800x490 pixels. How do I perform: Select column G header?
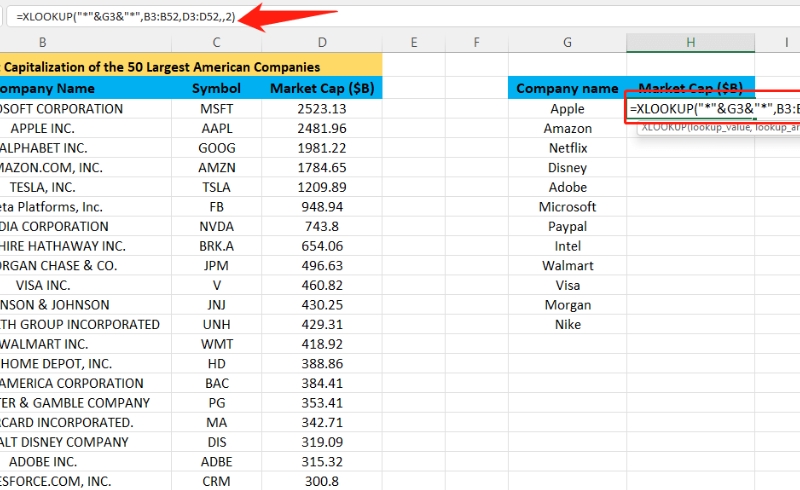(x=567, y=42)
